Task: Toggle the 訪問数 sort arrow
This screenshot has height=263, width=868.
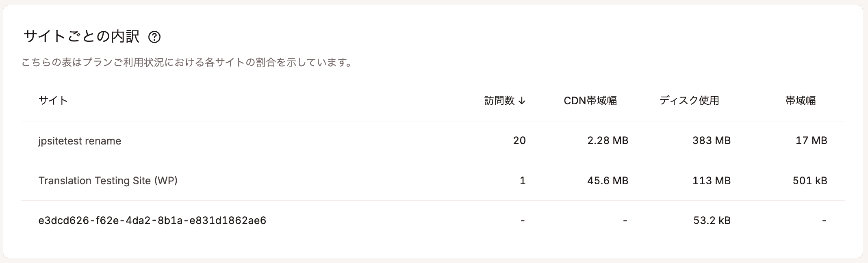Action: [522, 101]
